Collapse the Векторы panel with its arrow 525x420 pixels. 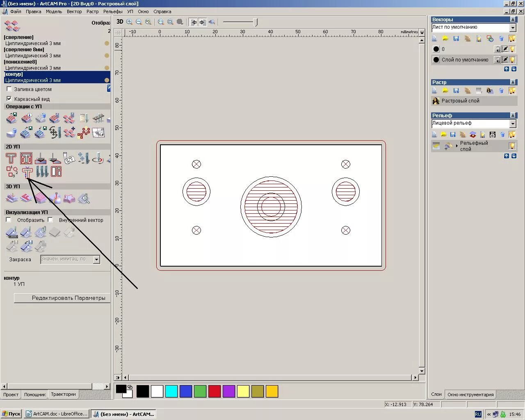[513, 19]
